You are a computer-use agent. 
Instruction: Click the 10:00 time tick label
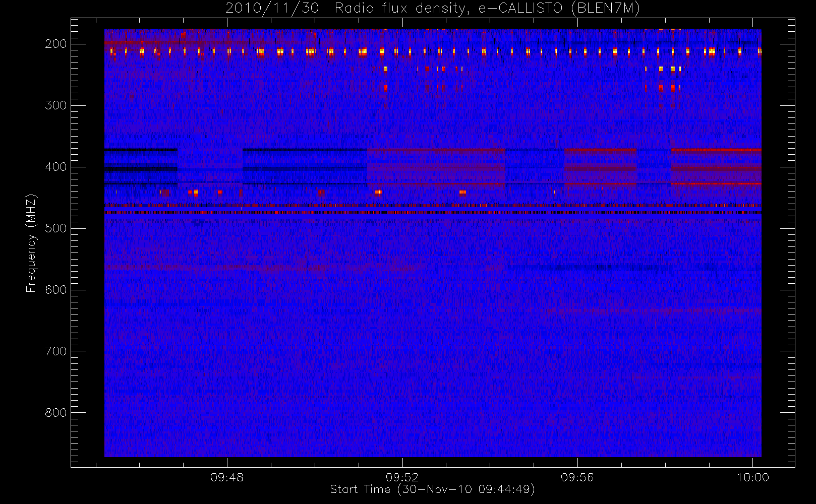click(753, 477)
